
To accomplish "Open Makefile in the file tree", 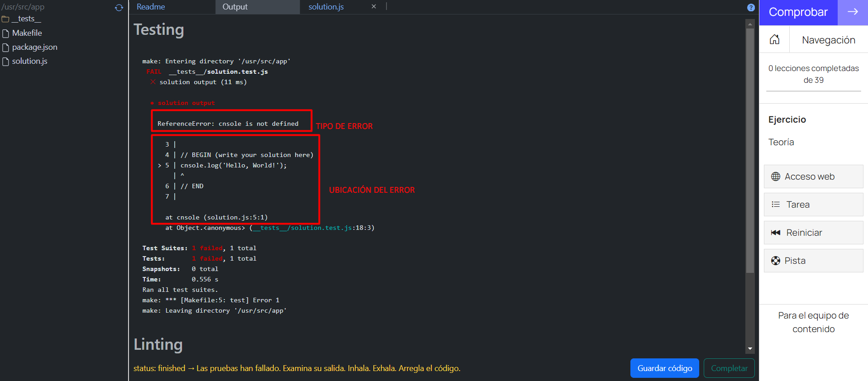I will point(27,33).
